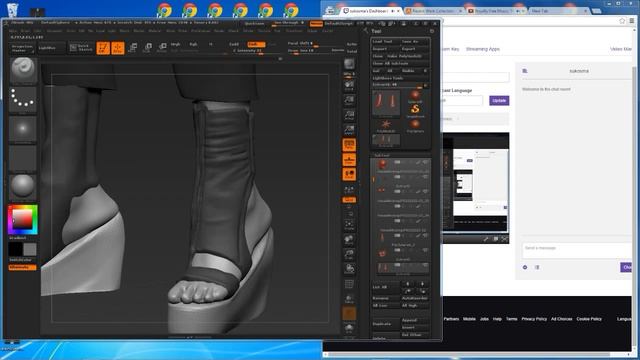Switch to the Royalty Free Music Chrome tab

click(496, 11)
